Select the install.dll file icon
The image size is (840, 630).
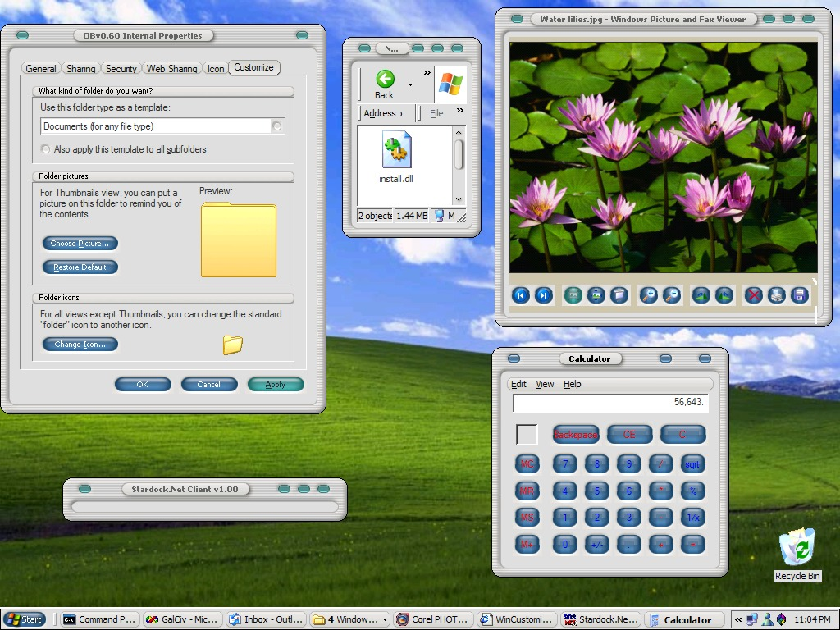[x=396, y=149]
